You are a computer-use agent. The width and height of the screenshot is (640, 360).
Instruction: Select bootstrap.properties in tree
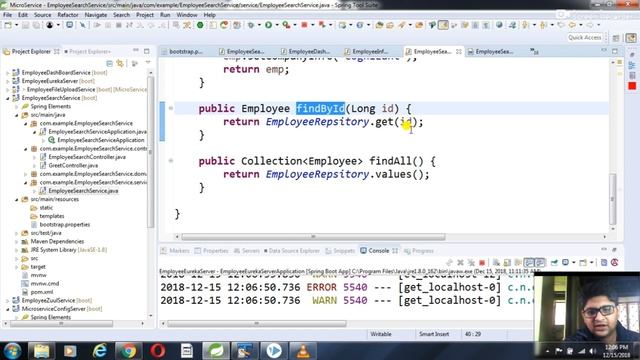point(64,224)
